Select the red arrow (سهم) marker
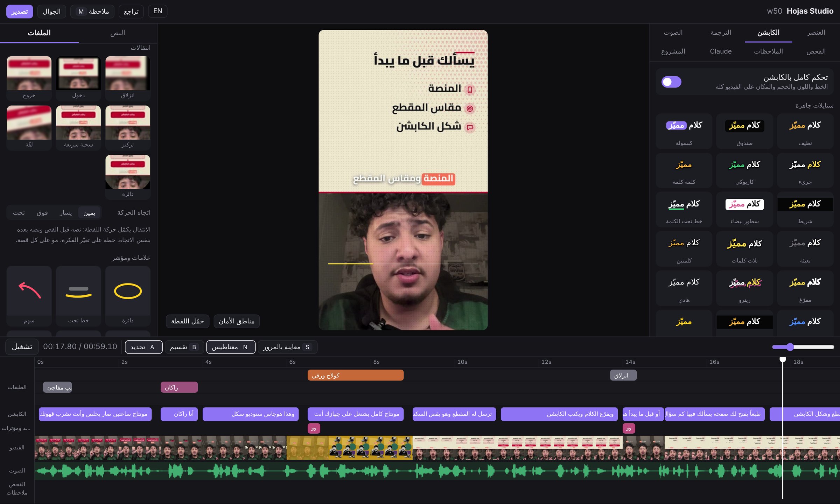 (x=29, y=296)
